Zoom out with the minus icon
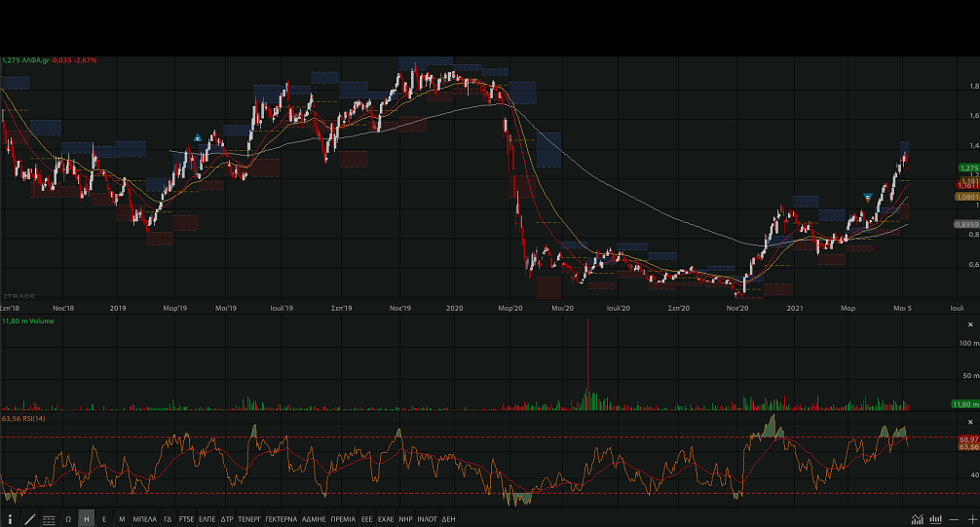980x527 pixels. [955, 519]
